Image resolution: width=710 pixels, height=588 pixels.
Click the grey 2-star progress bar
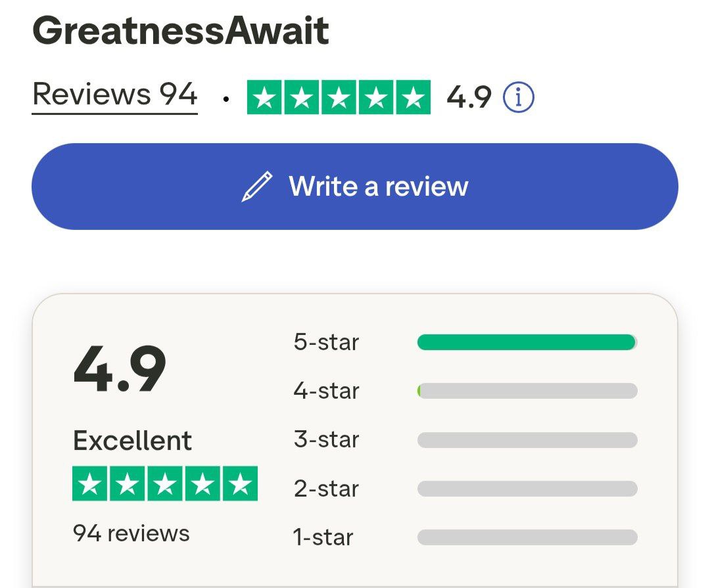tap(527, 489)
